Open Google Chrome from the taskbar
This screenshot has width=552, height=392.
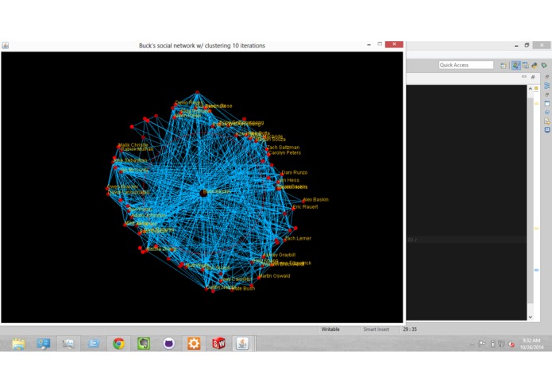[118, 344]
